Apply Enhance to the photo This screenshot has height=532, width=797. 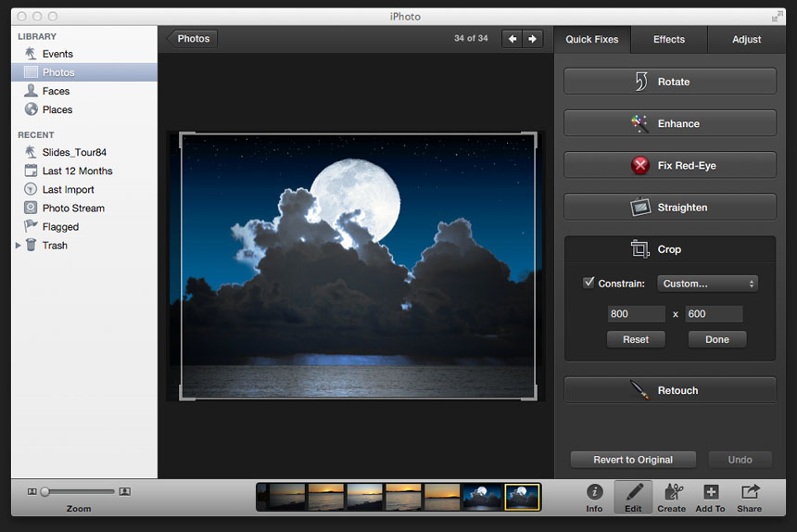click(x=670, y=123)
